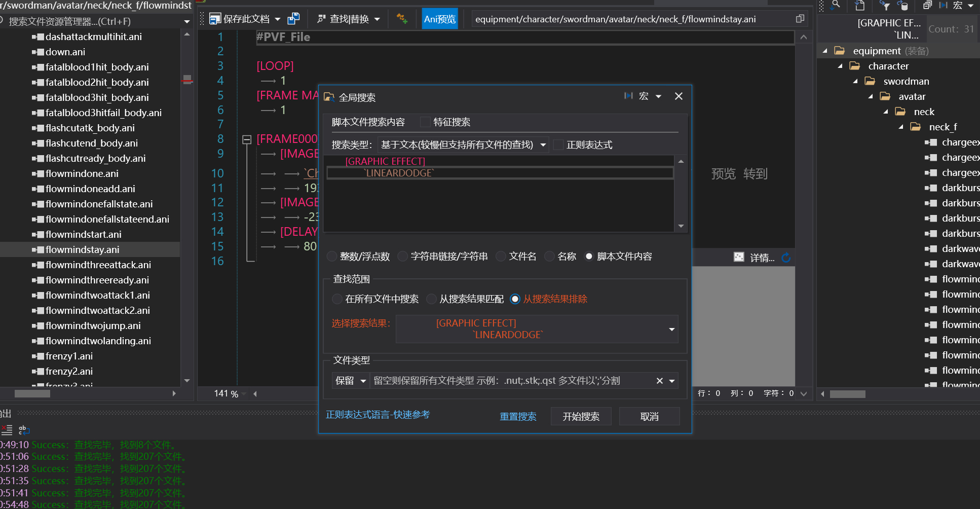Click the refresh icon beside 详情

pos(786,258)
